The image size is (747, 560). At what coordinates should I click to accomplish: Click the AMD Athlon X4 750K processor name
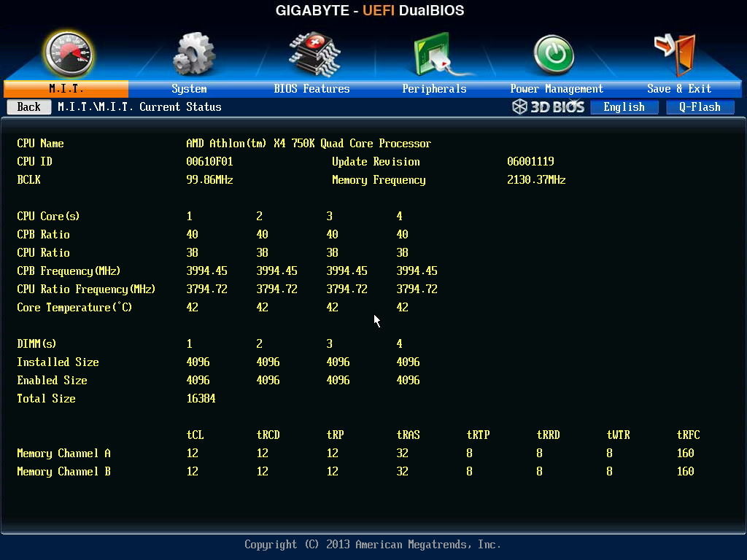click(309, 144)
